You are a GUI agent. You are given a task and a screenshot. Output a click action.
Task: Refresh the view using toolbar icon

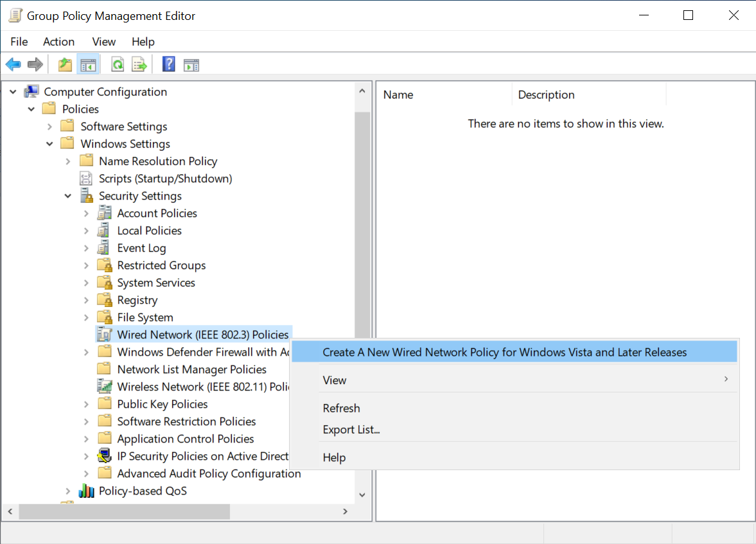pyautogui.click(x=117, y=64)
